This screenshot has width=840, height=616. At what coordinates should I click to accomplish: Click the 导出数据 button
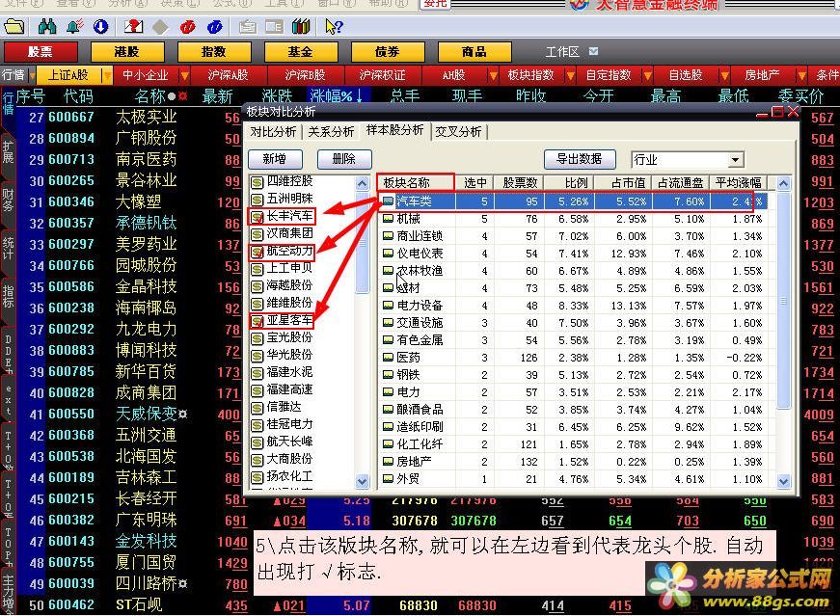tap(579, 159)
